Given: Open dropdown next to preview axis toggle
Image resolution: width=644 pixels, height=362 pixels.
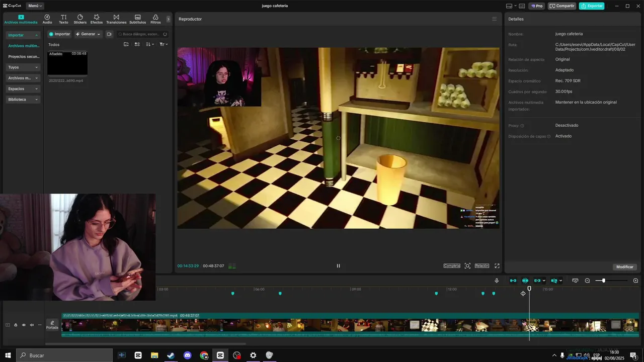Looking at the screenshot, I should click(x=561, y=281).
